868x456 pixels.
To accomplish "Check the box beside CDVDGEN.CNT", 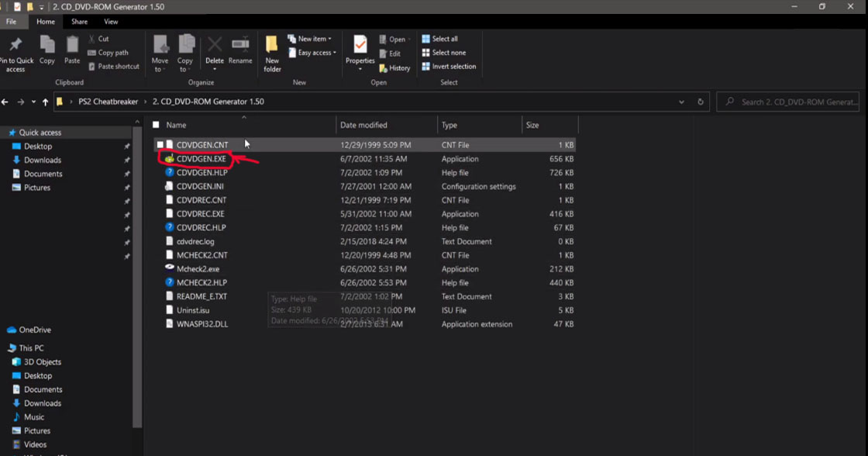I will 160,145.
